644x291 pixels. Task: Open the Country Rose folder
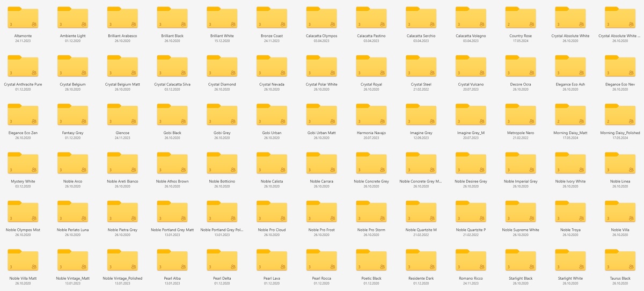(x=521, y=18)
